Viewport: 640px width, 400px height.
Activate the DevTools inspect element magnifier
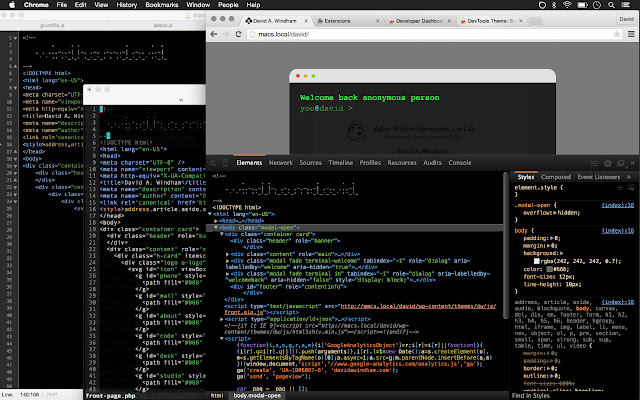pyautogui.click(x=213, y=163)
